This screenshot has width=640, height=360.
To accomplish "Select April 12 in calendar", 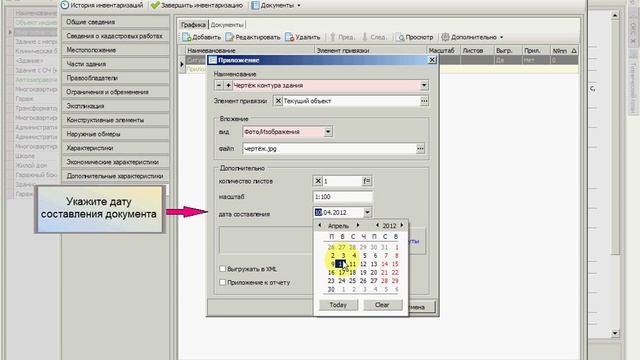I will tap(363, 264).
